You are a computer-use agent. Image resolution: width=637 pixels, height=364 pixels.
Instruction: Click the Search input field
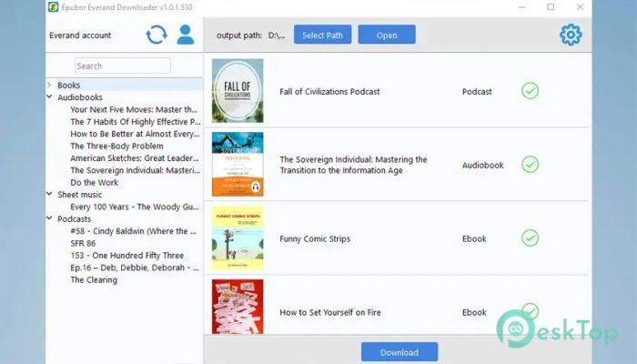(x=123, y=66)
